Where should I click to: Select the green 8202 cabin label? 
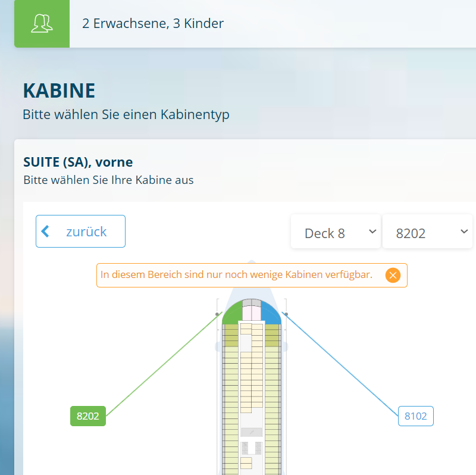(88, 416)
